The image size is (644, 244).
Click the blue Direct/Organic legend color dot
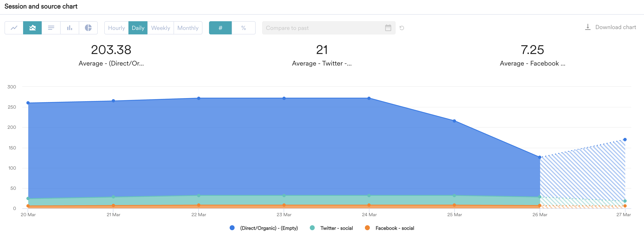coord(232,228)
